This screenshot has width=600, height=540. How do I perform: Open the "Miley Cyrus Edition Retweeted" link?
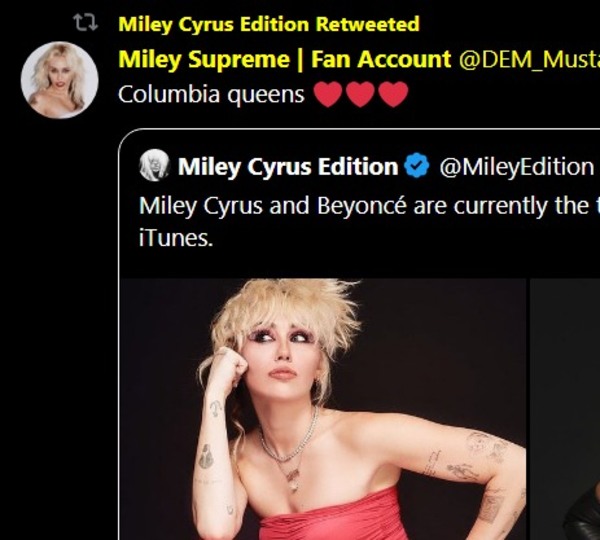coord(268,24)
